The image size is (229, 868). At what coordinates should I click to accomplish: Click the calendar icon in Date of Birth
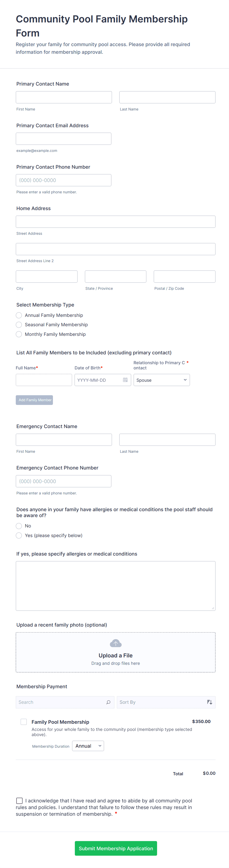coord(125,380)
